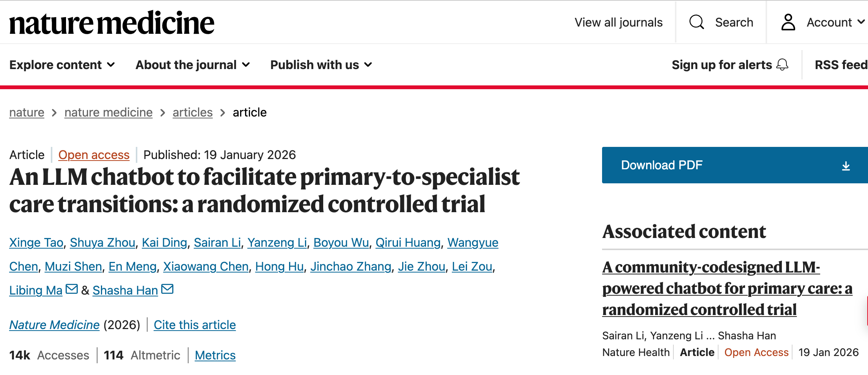The height and width of the screenshot is (375, 868).
Task: Expand the Explore content menu
Action: (x=62, y=65)
